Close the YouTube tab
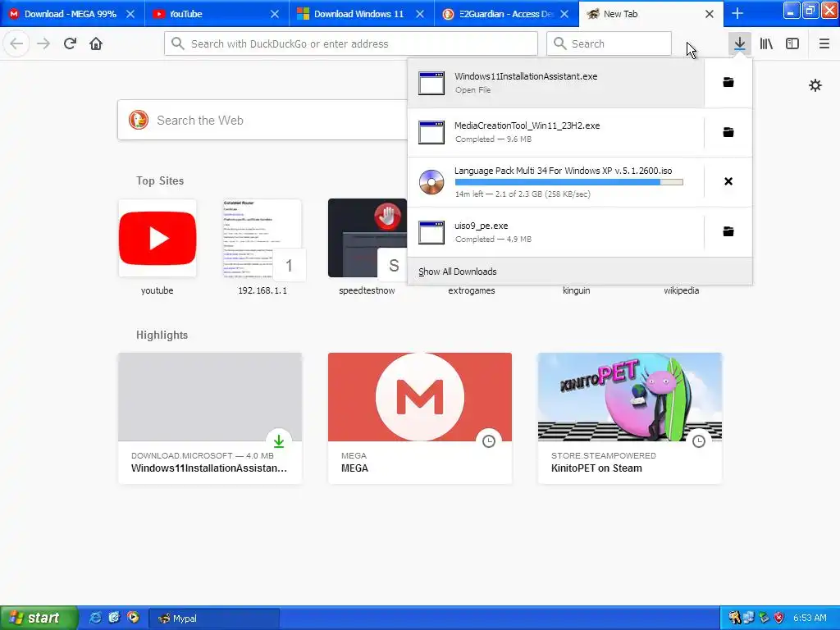Screen dimensions: 840x630 [x=274, y=14]
